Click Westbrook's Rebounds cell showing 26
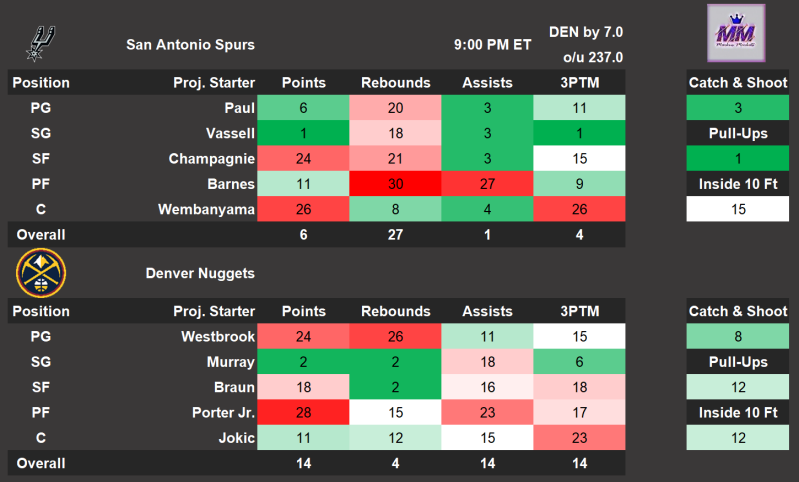 tap(396, 336)
